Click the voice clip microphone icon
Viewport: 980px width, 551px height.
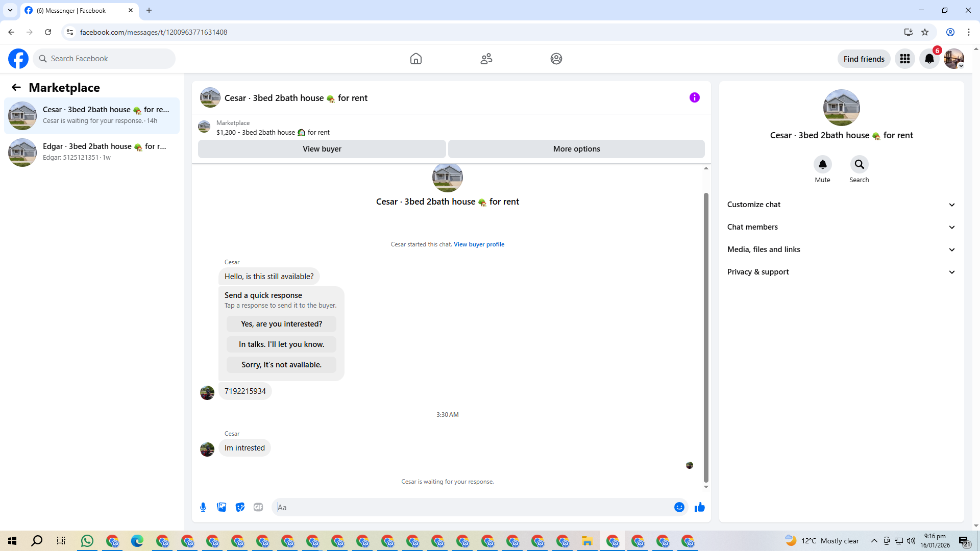(x=203, y=507)
